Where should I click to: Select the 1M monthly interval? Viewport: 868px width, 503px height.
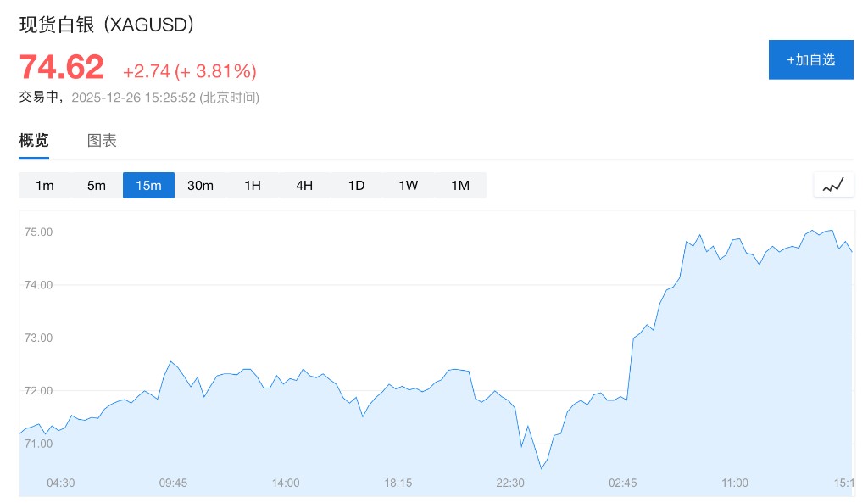point(460,186)
